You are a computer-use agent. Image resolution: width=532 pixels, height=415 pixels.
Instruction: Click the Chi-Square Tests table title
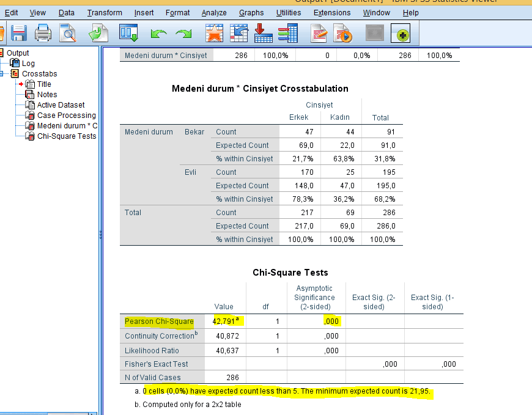point(290,273)
